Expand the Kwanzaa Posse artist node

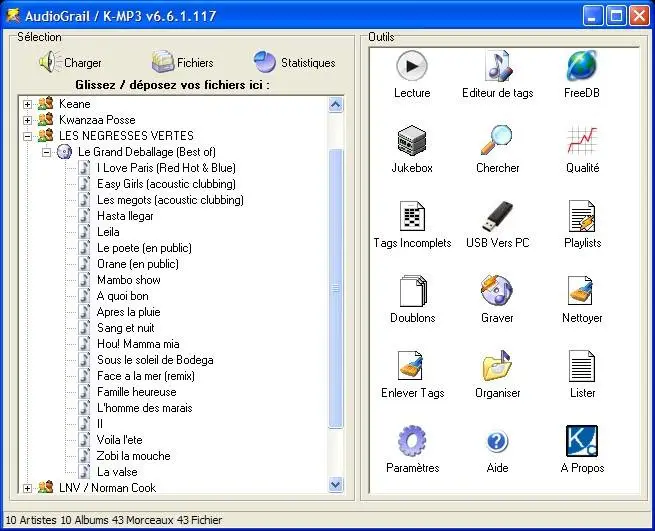point(28,120)
